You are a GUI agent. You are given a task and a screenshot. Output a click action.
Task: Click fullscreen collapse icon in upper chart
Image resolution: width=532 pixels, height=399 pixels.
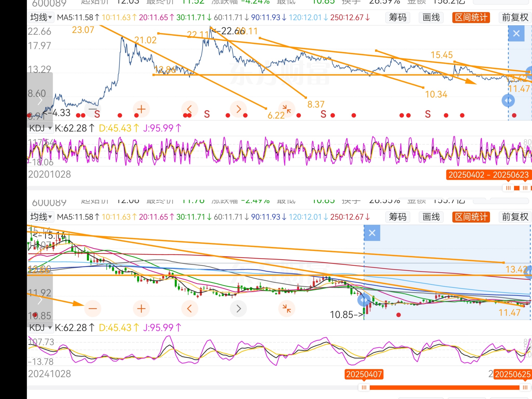(287, 109)
